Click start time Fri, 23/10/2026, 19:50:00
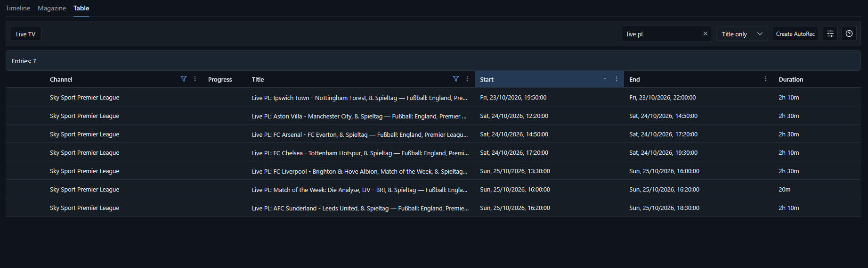This screenshot has height=268, width=868. click(x=513, y=98)
